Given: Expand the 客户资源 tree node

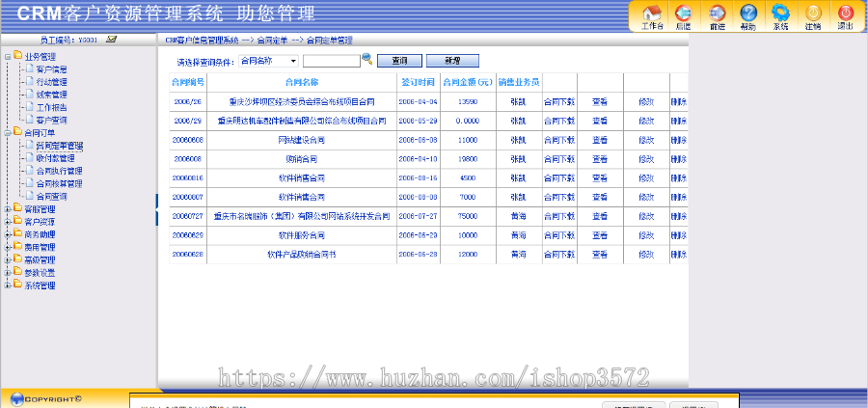Looking at the screenshot, I should coord(8,222).
